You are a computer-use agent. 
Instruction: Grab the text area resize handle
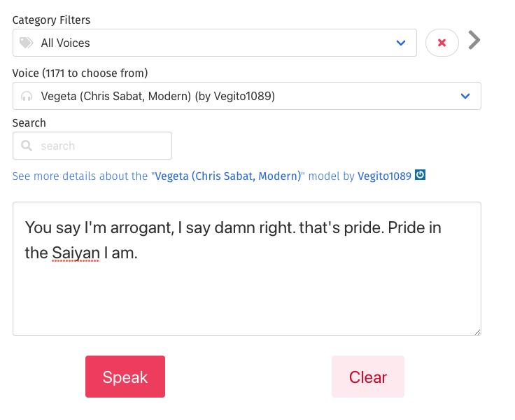[477, 332]
